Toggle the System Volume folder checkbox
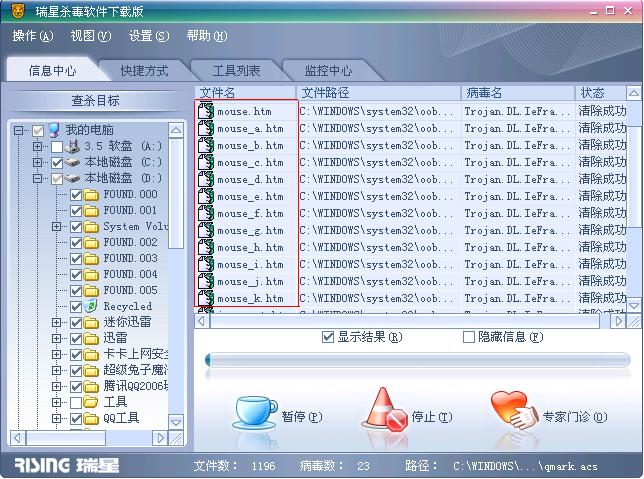Screen dimensions: 644x479 (x=76, y=227)
